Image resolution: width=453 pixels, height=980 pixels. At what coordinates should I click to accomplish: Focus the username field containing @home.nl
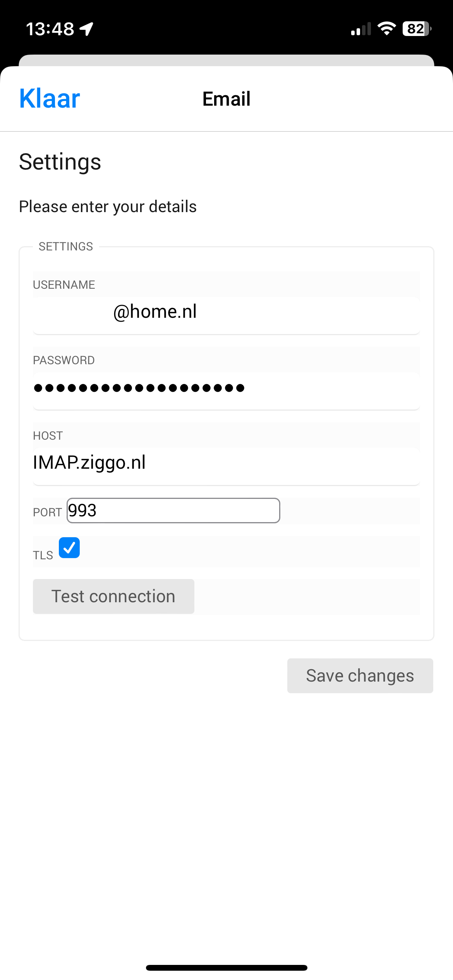226,312
